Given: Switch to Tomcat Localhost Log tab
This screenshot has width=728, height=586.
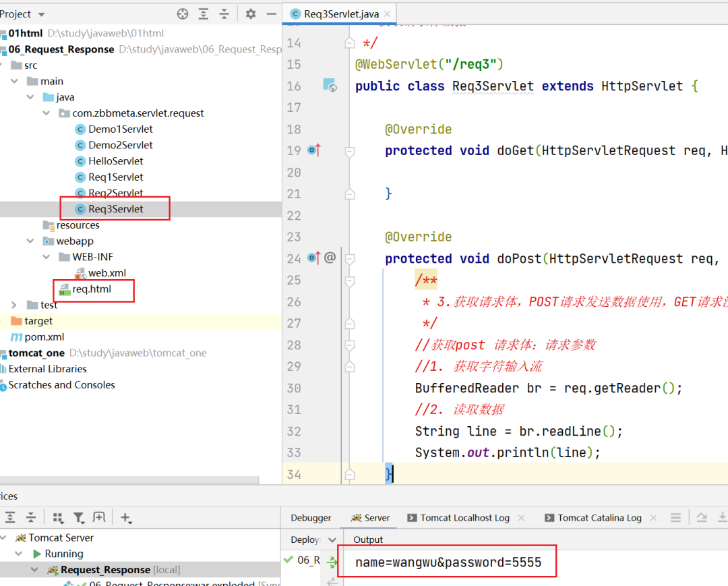Looking at the screenshot, I should tap(464, 518).
